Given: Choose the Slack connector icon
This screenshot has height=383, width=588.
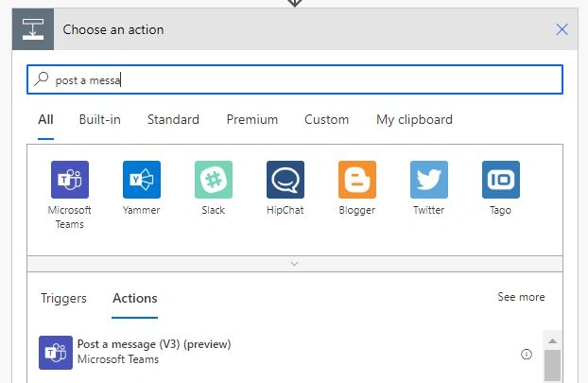Looking at the screenshot, I should (214, 180).
